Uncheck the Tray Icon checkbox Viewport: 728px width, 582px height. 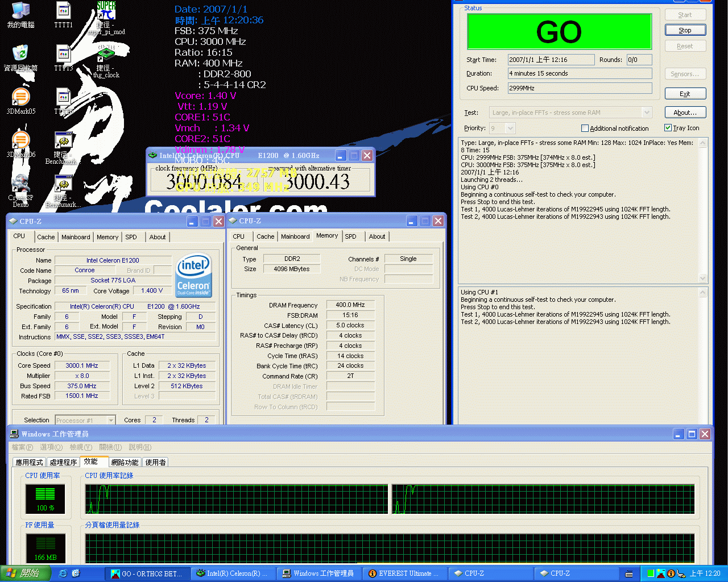[x=668, y=128]
